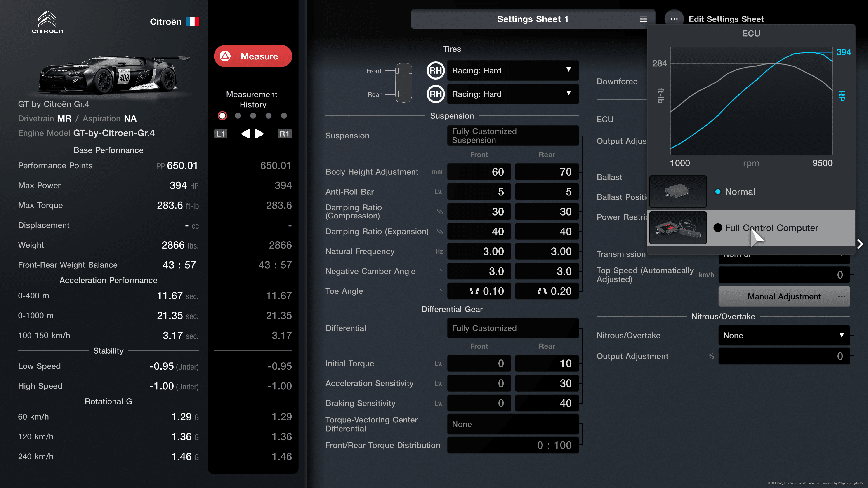Edit rear Body Height Adjustment value 70

point(547,172)
